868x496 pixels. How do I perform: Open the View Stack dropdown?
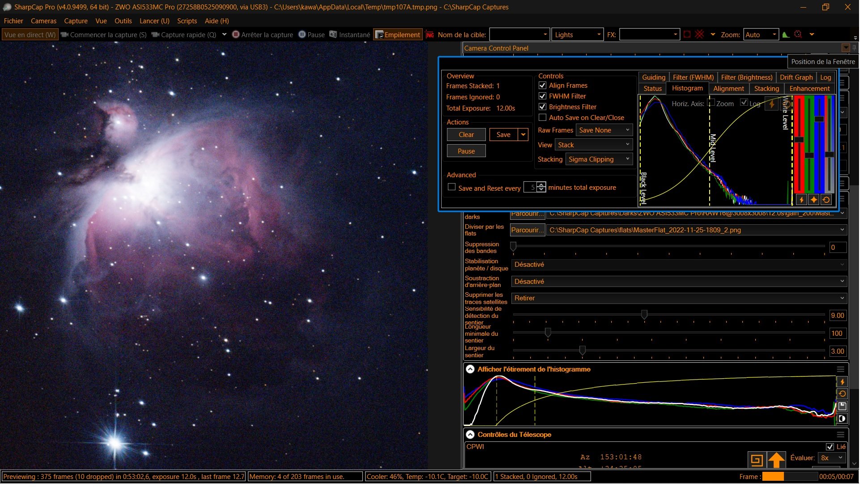click(593, 145)
